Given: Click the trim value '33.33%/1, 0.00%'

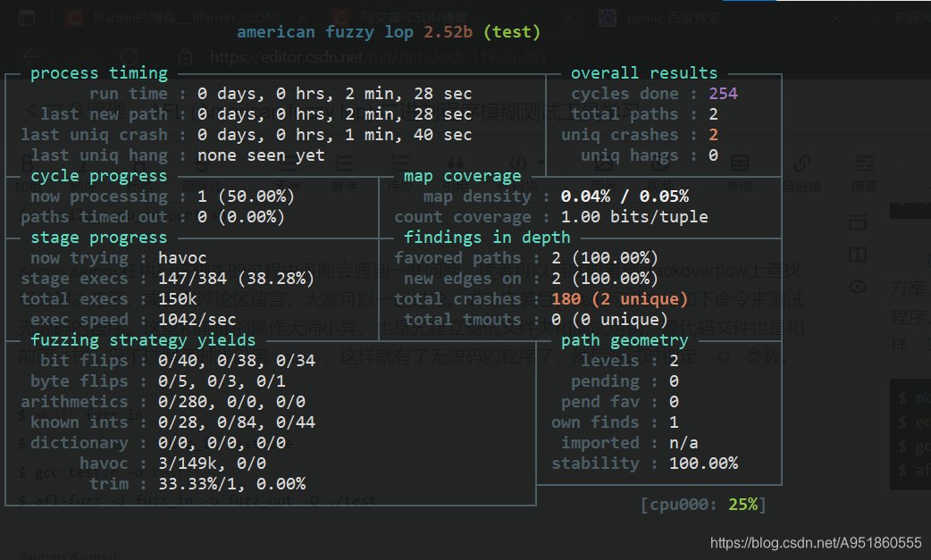Looking at the screenshot, I should (231, 484).
